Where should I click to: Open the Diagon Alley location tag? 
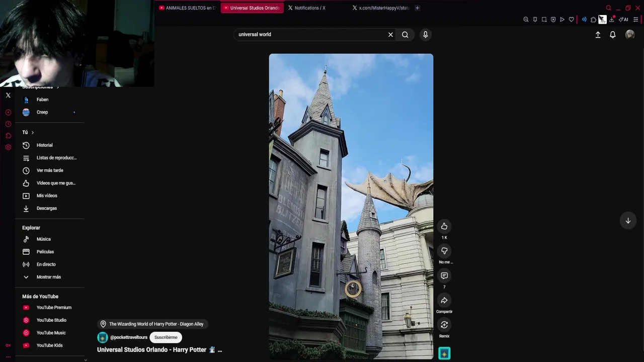[x=152, y=324]
